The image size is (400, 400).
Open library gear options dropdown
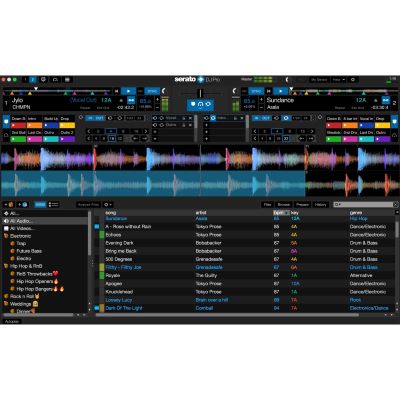pos(108,205)
